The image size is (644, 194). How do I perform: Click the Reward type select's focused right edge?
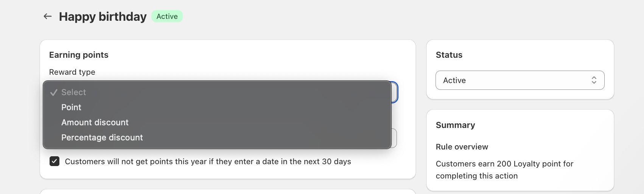[395, 92]
